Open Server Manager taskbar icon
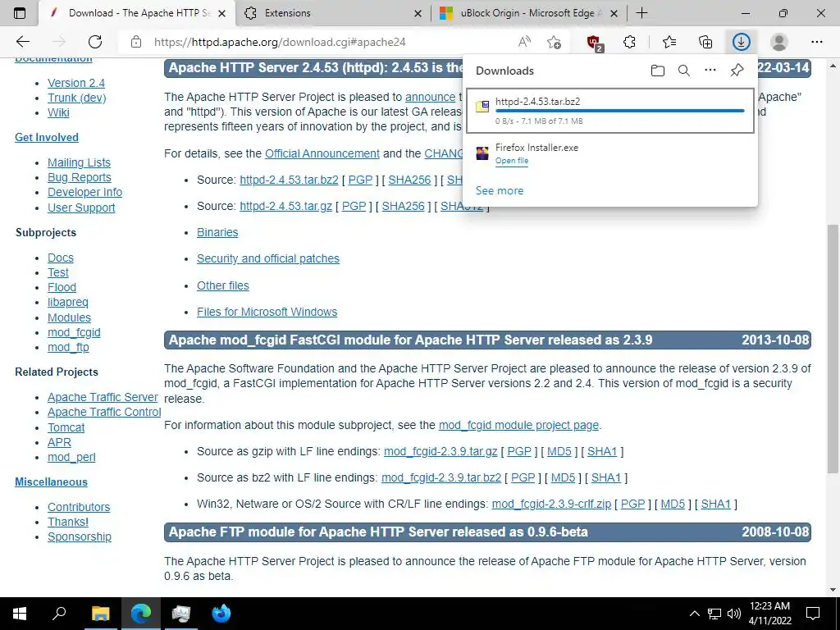Screen dimensions: 840x630 (181, 614)
